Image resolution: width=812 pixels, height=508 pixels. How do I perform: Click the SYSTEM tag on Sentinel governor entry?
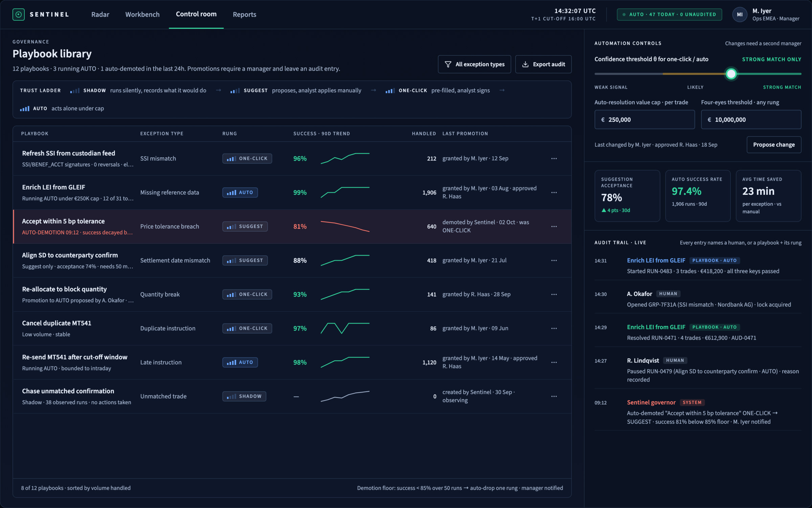click(692, 402)
